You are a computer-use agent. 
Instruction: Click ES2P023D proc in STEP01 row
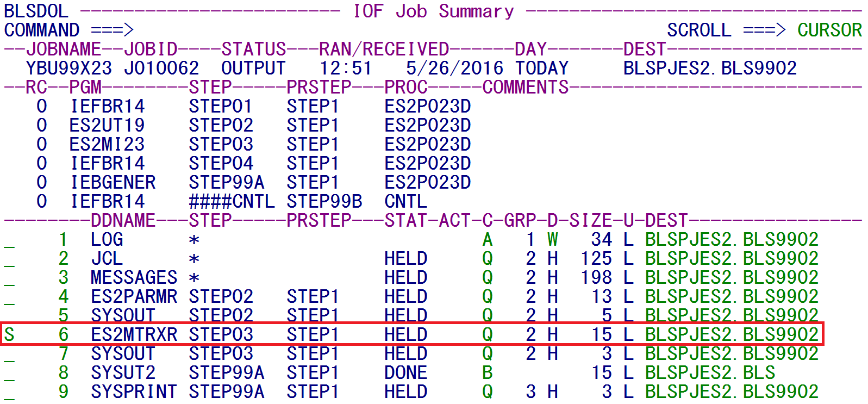(x=428, y=107)
